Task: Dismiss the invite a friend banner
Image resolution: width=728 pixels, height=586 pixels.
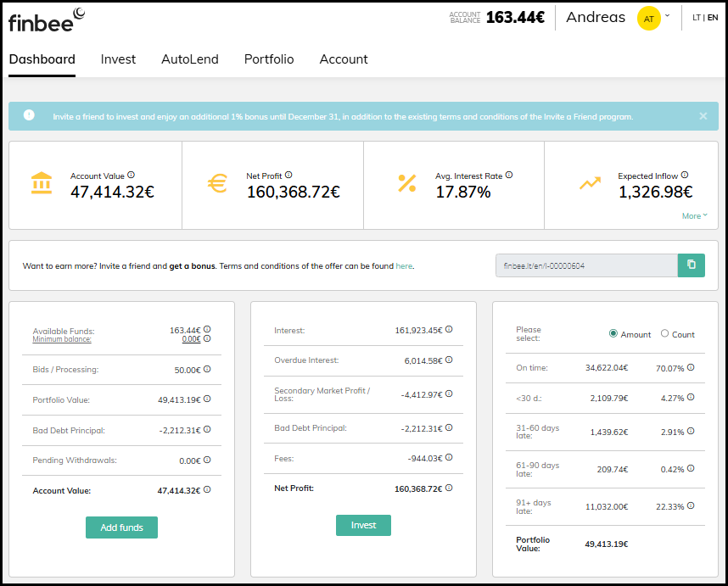Action: tap(703, 116)
